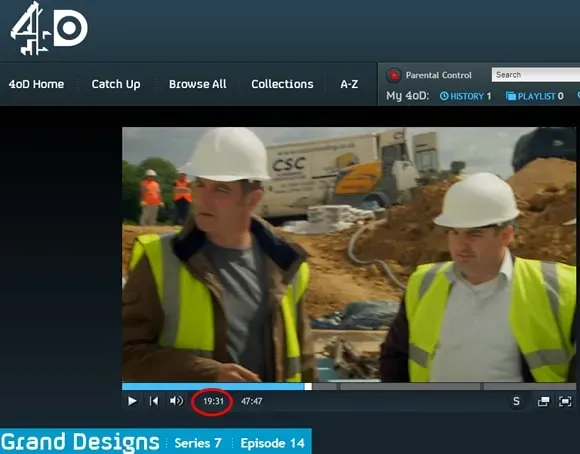The width and height of the screenshot is (580, 454).
Task: Click the video frame
Action: (349, 255)
